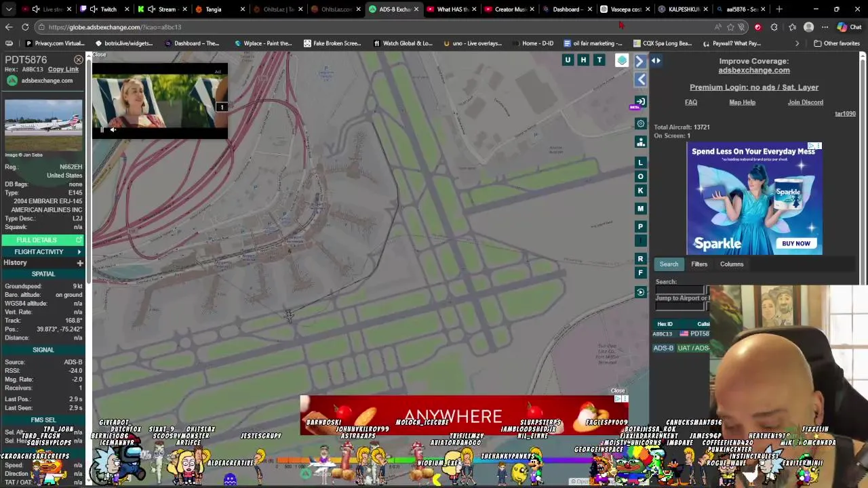Mute the video ad speaker icon

(x=113, y=129)
